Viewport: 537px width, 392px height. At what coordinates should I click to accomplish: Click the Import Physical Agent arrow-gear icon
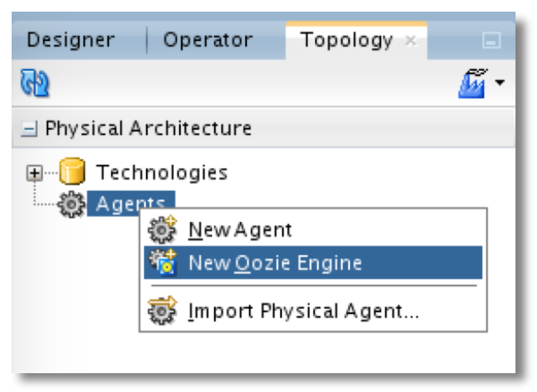click(x=162, y=311)
